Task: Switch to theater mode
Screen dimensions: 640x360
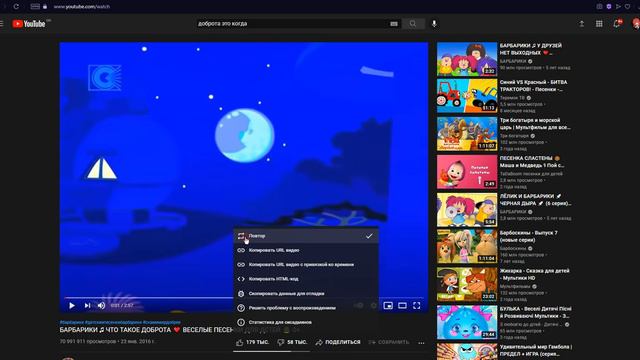Action: (x=402, y=305)
